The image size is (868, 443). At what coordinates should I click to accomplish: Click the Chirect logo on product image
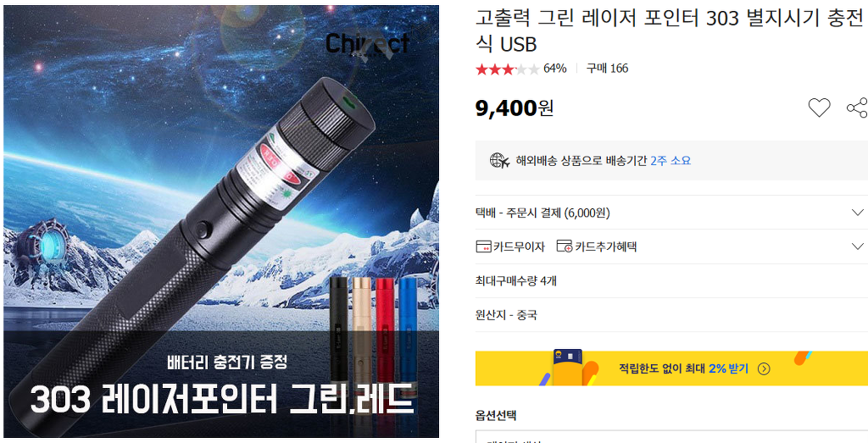(x=368, y=43)
